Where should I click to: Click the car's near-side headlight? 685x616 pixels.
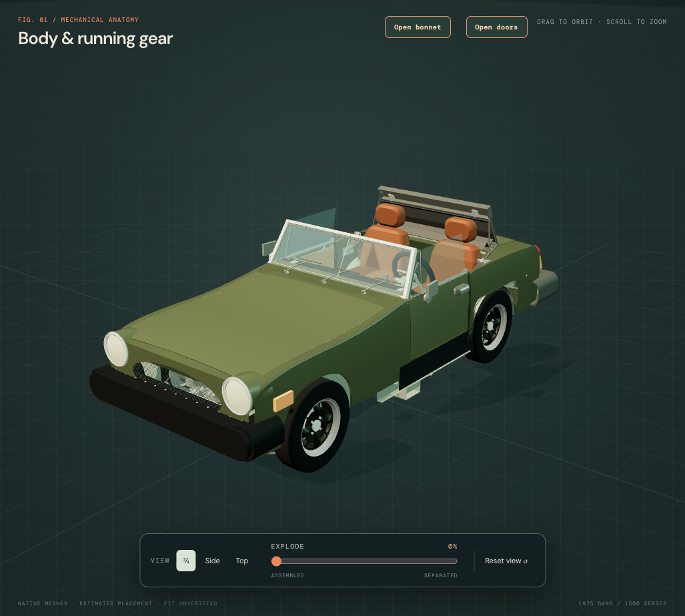(237, 396)
